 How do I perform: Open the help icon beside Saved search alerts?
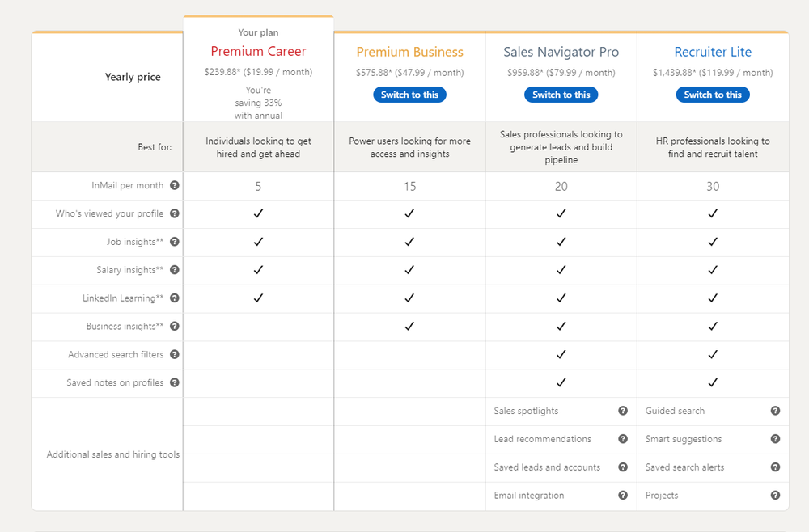tap(776, 467)
